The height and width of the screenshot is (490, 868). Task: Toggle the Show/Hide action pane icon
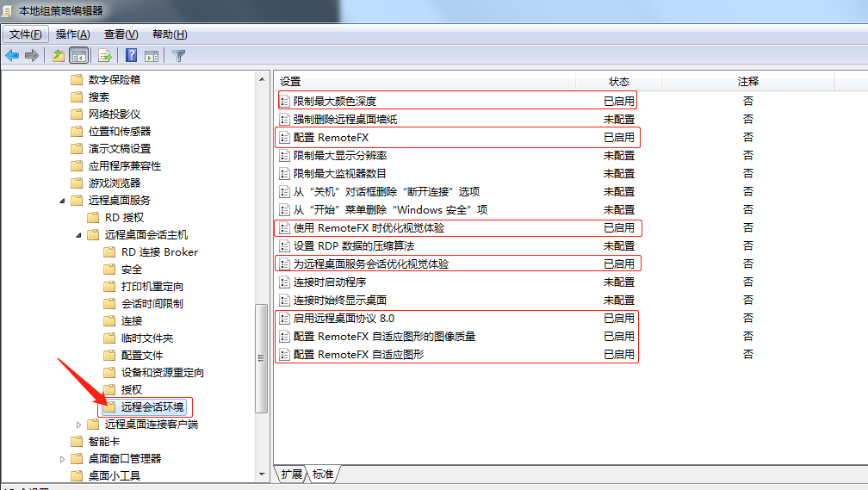coord(152,56)
